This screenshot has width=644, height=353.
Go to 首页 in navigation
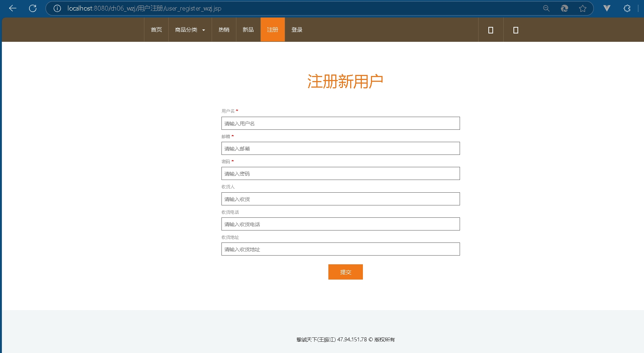pos(156,30)
